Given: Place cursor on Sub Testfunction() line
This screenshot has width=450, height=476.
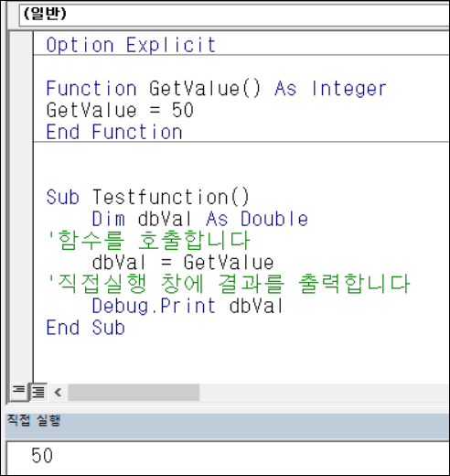Looking at the screenshot, I should [148, 197].
